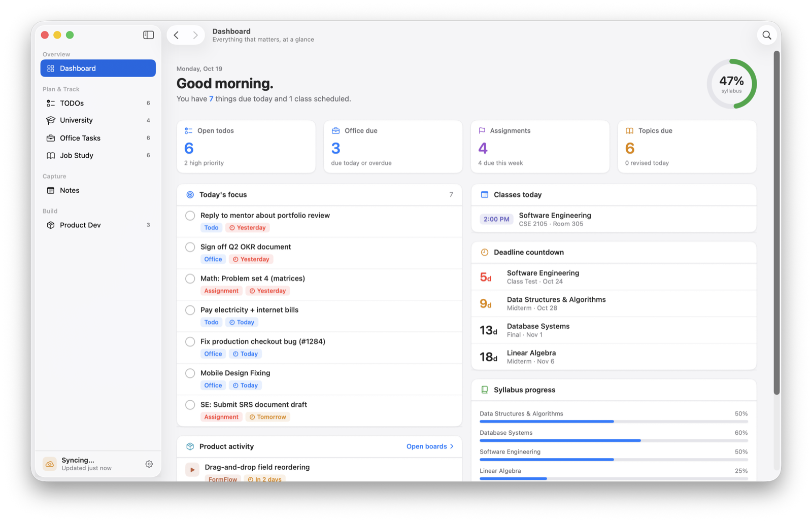812x522 pixels.
Task: Click the open book icon on Topics due card
Action: tap(629, 131)
